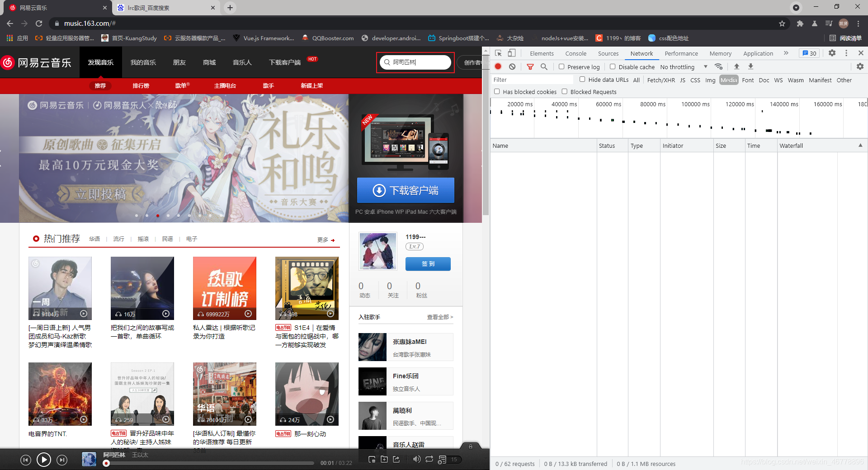Open 张惠妹aMEI singer entry
This screenshot has width=868, height=470.
click(406, 347)
